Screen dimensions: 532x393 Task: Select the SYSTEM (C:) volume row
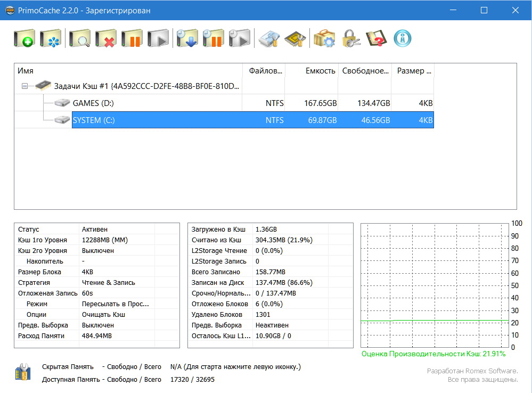pyautogui.click(x=253, y=120)
